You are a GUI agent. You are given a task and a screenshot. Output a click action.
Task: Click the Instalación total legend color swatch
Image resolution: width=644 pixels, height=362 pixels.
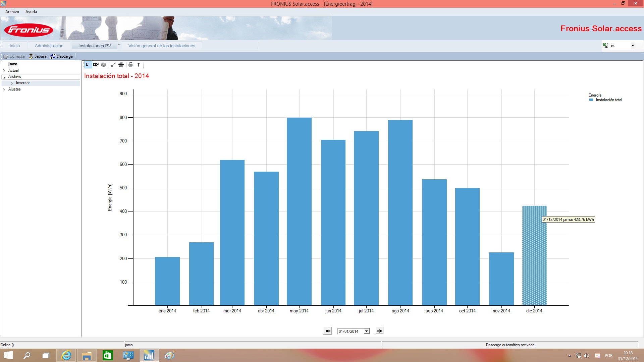click(x=591, y=100)
